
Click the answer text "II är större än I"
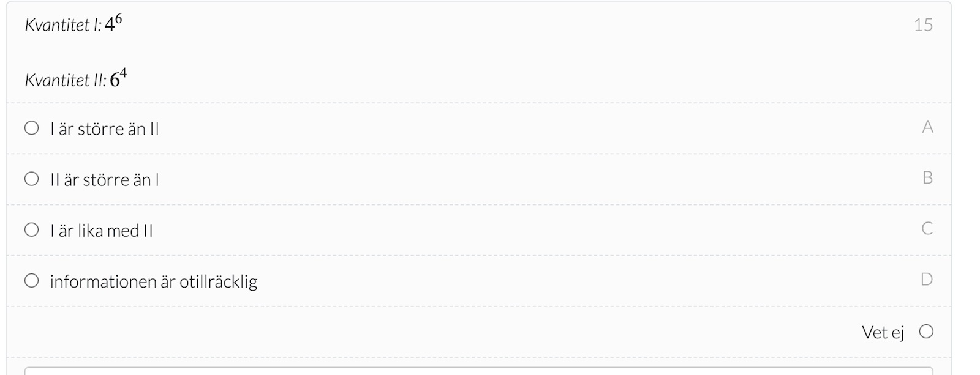click(x=104, y=180)
